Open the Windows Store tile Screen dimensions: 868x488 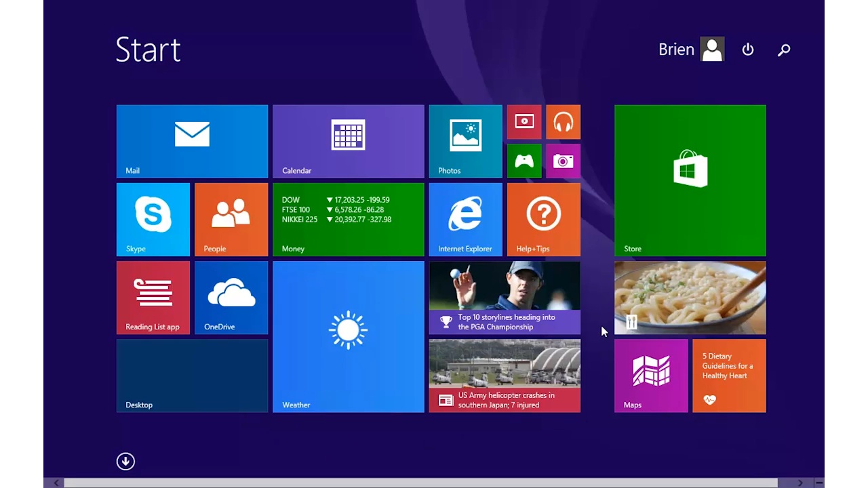click(x=690, y=180)
